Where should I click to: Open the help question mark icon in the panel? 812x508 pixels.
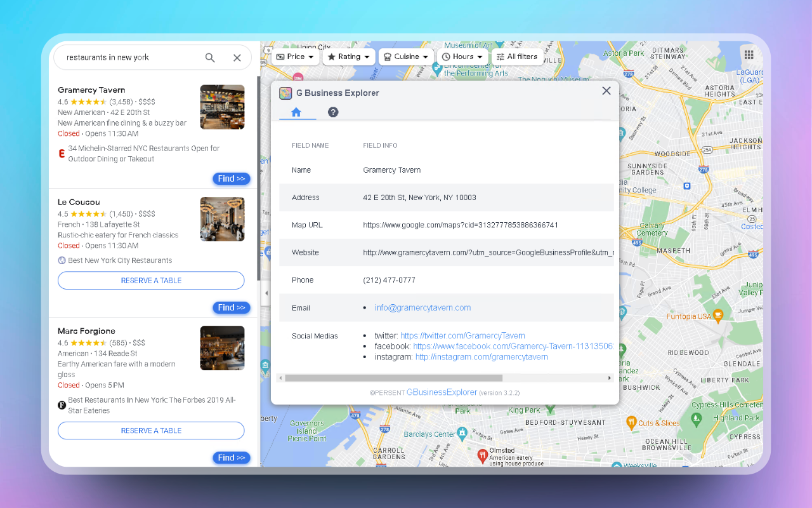coord(333,112)
